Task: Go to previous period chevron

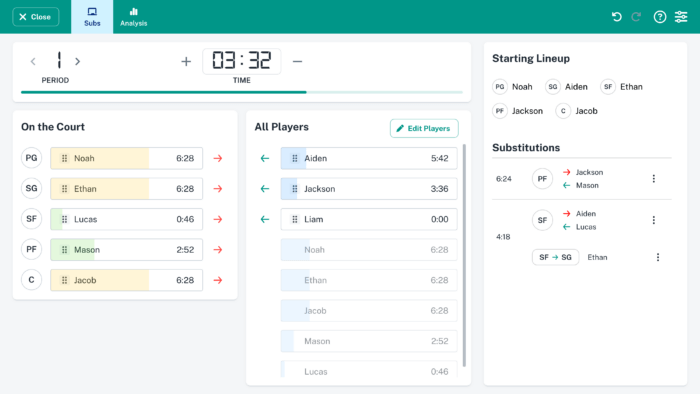Action: coord(33,62)
